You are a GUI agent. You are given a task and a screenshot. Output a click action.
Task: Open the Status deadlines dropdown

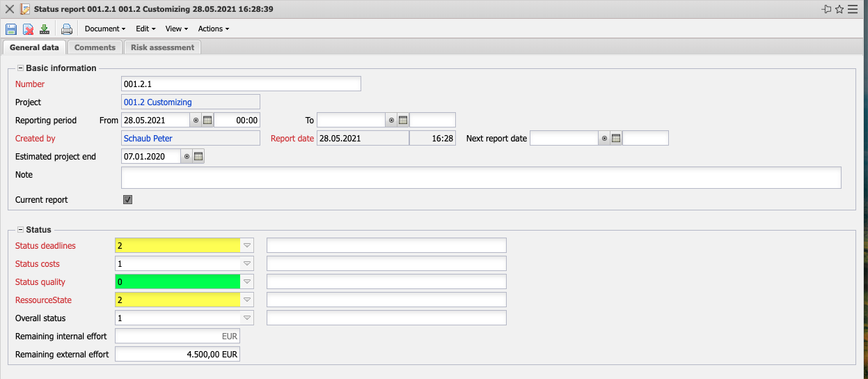point(246,246)
